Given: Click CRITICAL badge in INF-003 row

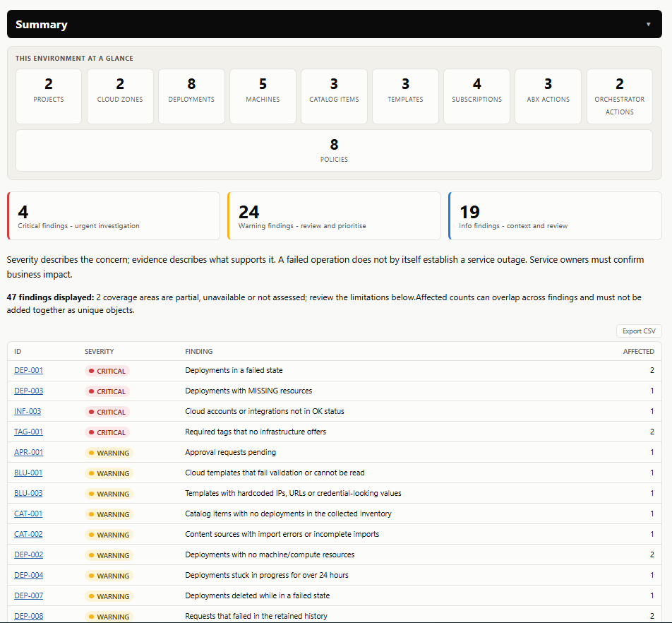Looking at the screenshot, I should click(107, 412).
